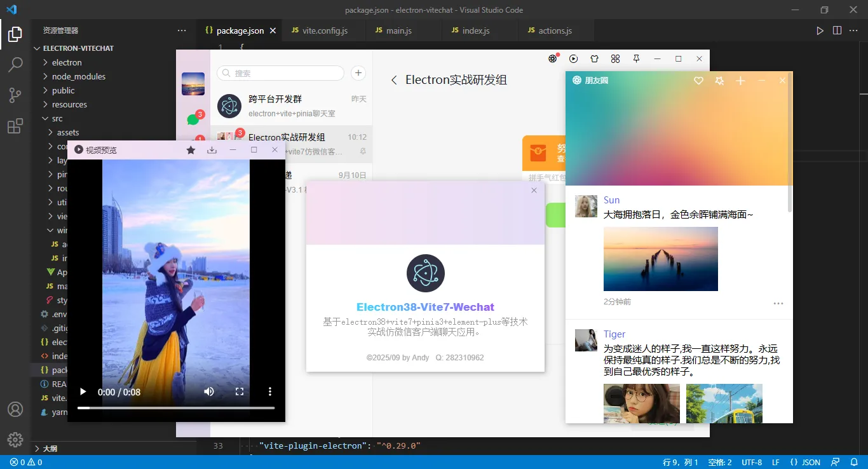Run the file with VS Code run icon

820,31
